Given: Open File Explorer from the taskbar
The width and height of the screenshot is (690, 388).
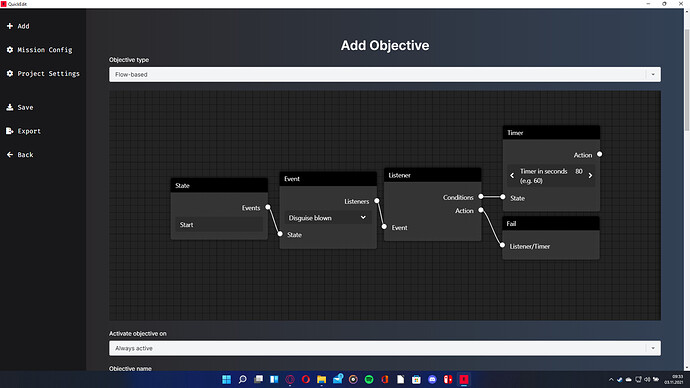Looking at the screenshot, I should [321, 379].
